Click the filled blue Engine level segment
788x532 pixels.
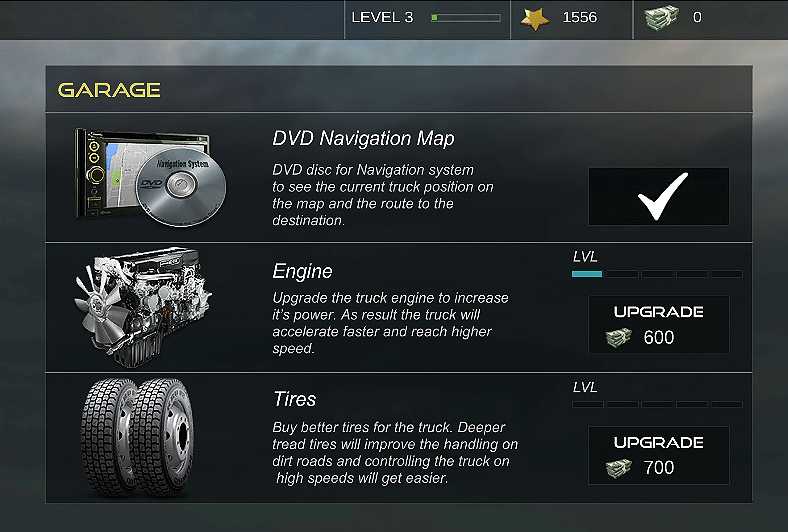click(587, 274)
